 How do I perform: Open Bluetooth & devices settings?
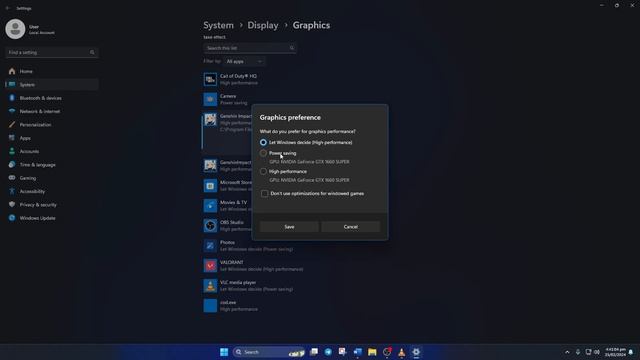(51, 98)
